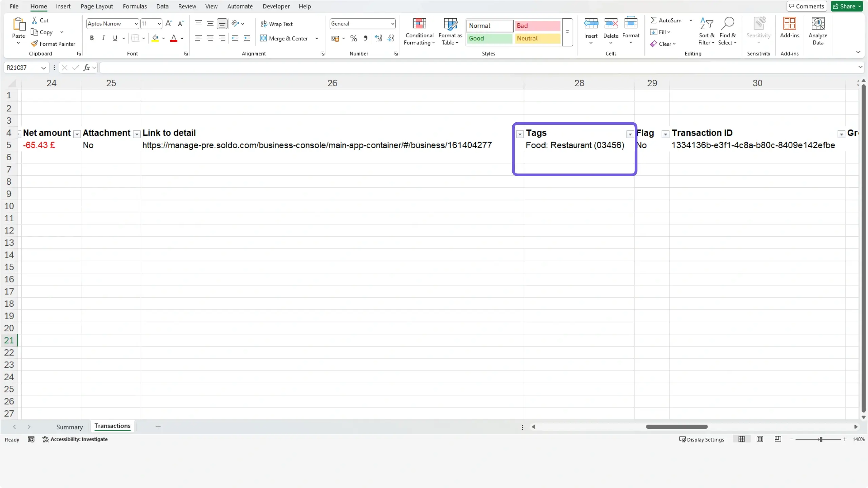Open font size dropdown
Screen dimensions: 868x488
pos(159,24)
